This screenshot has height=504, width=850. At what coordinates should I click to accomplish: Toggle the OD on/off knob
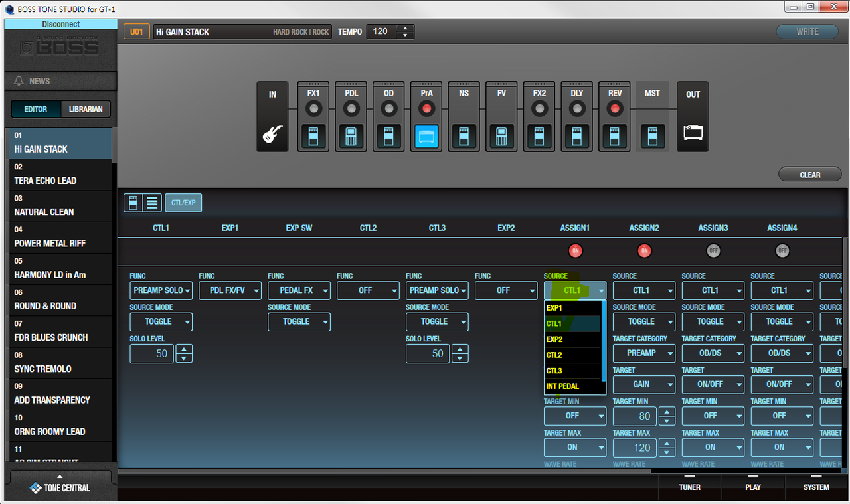coord(389,109)
